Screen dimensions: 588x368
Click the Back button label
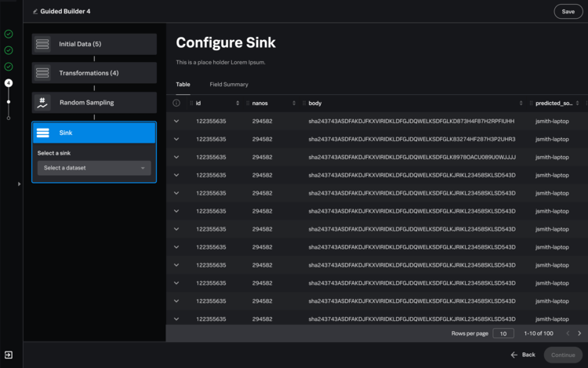[528, 355]
